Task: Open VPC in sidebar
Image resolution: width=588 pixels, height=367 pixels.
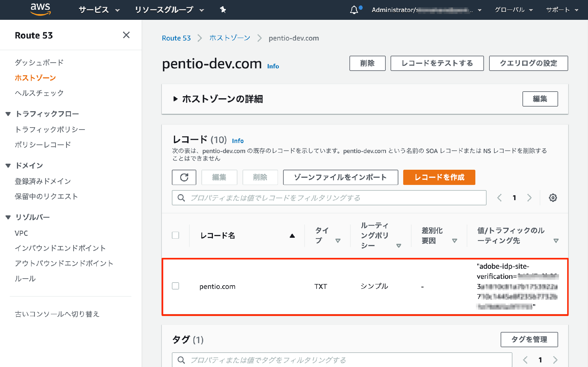Action: click(x=21, y=233)
